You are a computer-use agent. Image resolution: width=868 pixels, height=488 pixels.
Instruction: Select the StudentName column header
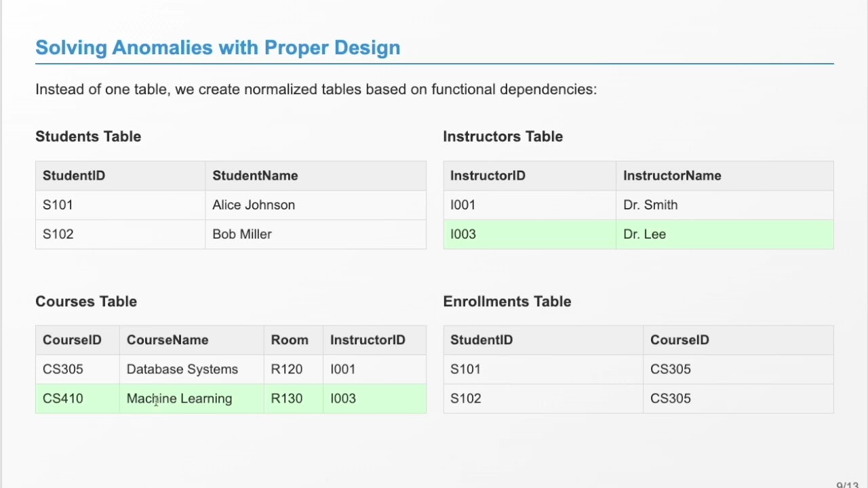click(315, 176)
